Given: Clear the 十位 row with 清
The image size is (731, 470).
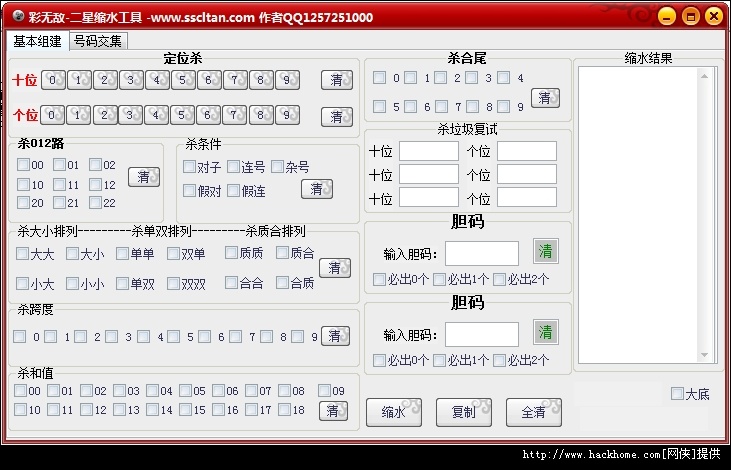Looking at the screenshot, I should [x=337, y=80].
